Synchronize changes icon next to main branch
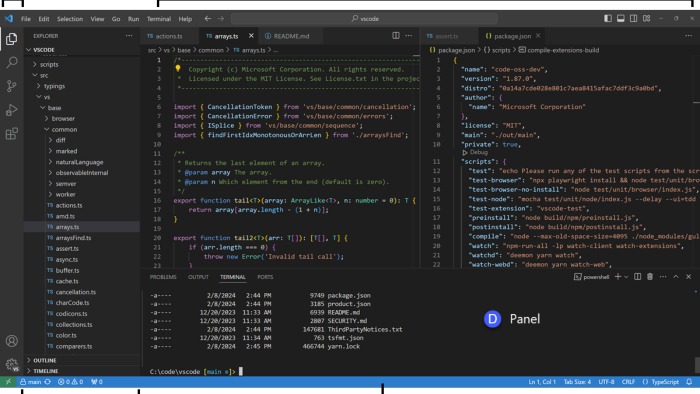This screenshot has width=700, height=394. pyautogui.click(x=48, y=382)
